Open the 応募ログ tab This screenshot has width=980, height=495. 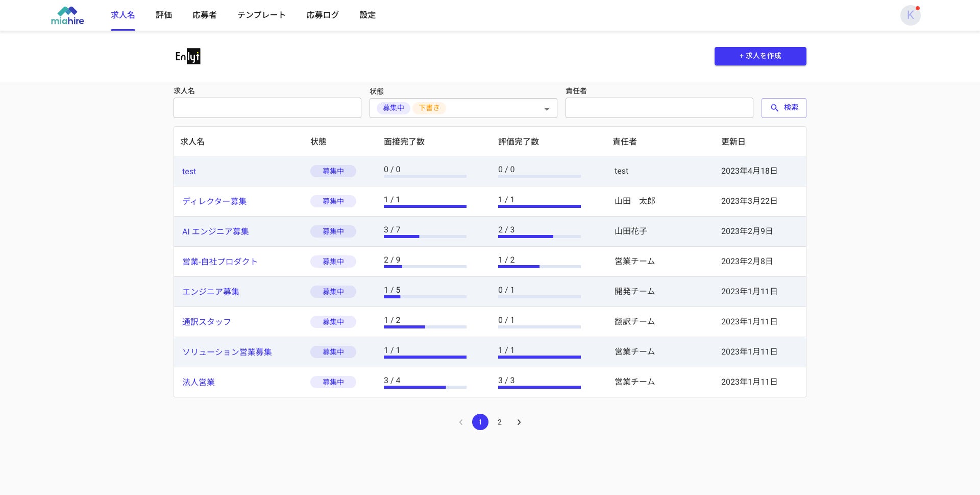coord(323,15)
